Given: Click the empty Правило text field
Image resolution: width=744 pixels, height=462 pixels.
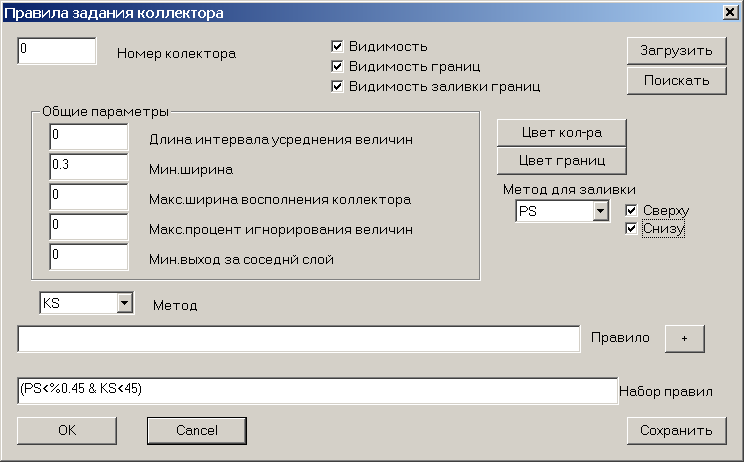Looking at the screenshot, I should pyautogui.click(x=299, y=339).
